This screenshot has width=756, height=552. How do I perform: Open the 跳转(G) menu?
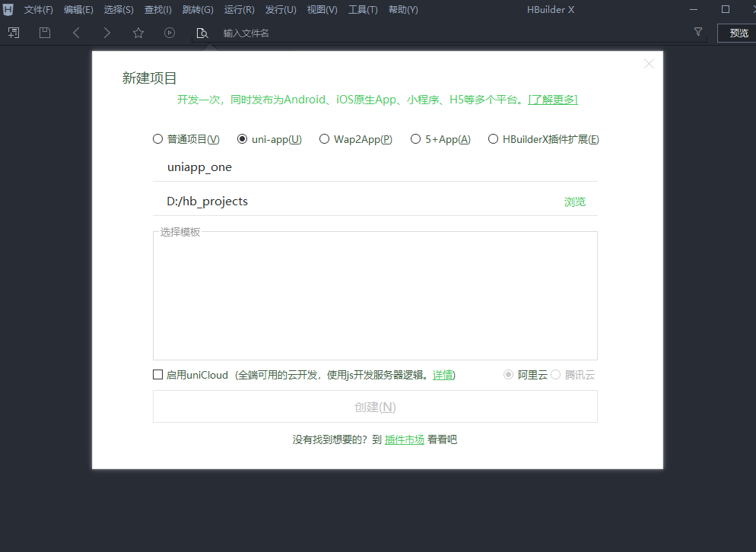pos(198,10)
